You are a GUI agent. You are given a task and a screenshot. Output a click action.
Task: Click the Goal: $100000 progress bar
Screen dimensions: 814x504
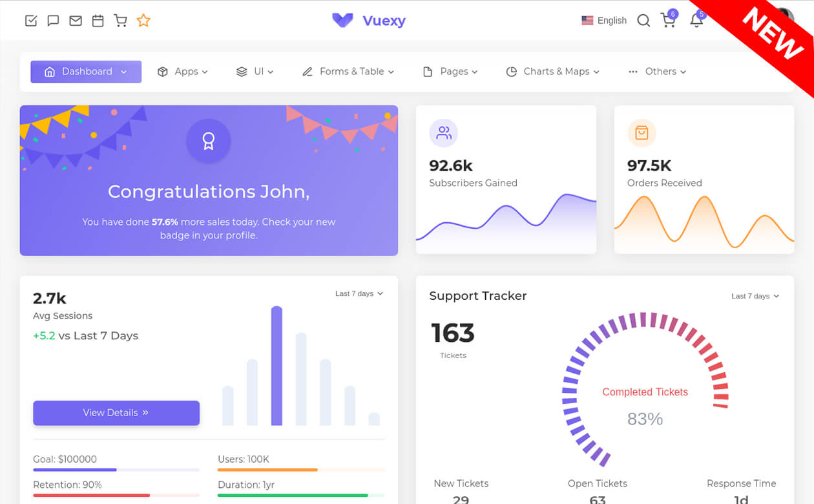point(116,470)
